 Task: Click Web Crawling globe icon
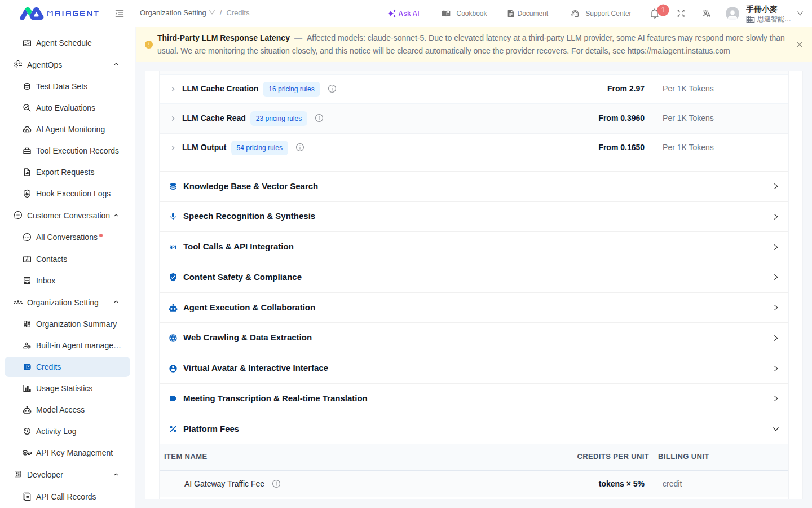coord(173,338)
